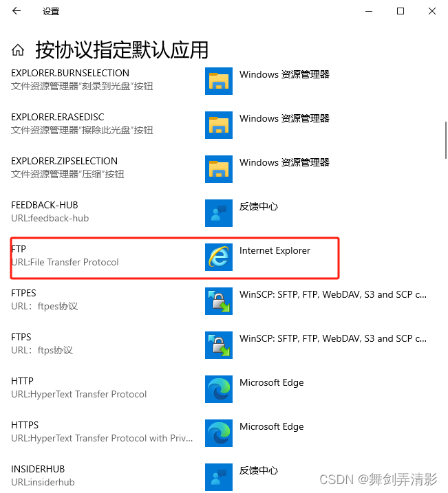Screen dimensions: 448x493
Task: Change default app labeled Internet Explorer
Action: coord(275,250)
